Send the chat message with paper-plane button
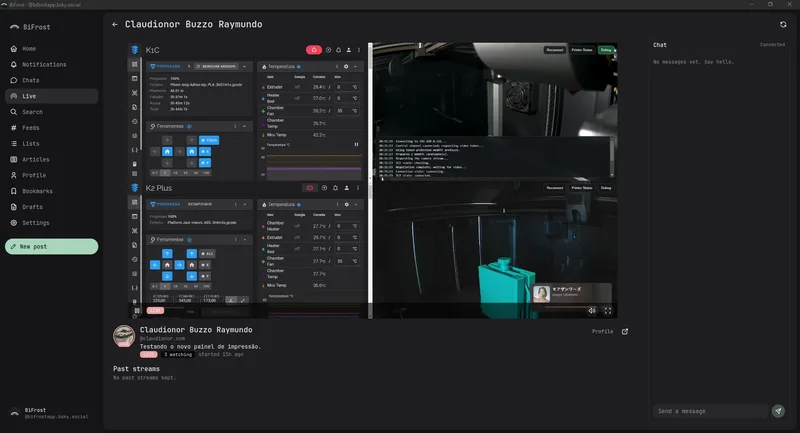This screenshot has width=800, height=433. coord(778,411)
